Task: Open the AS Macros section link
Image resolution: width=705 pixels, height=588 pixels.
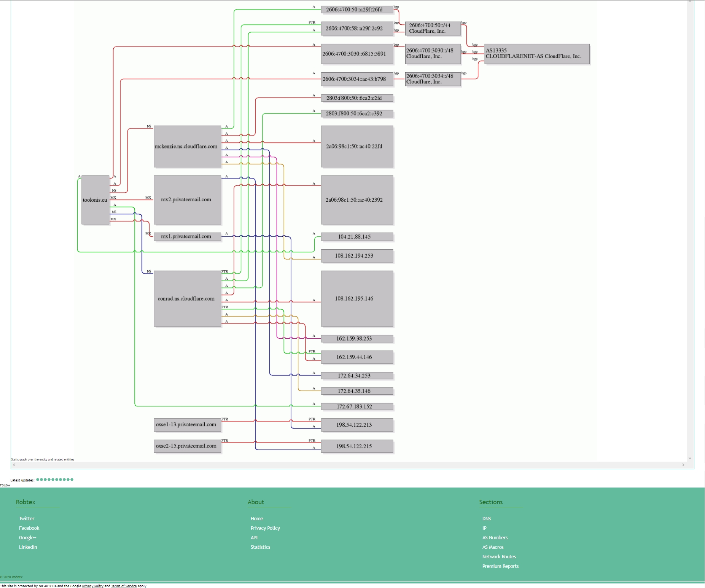Action: (x=493, y=547)
